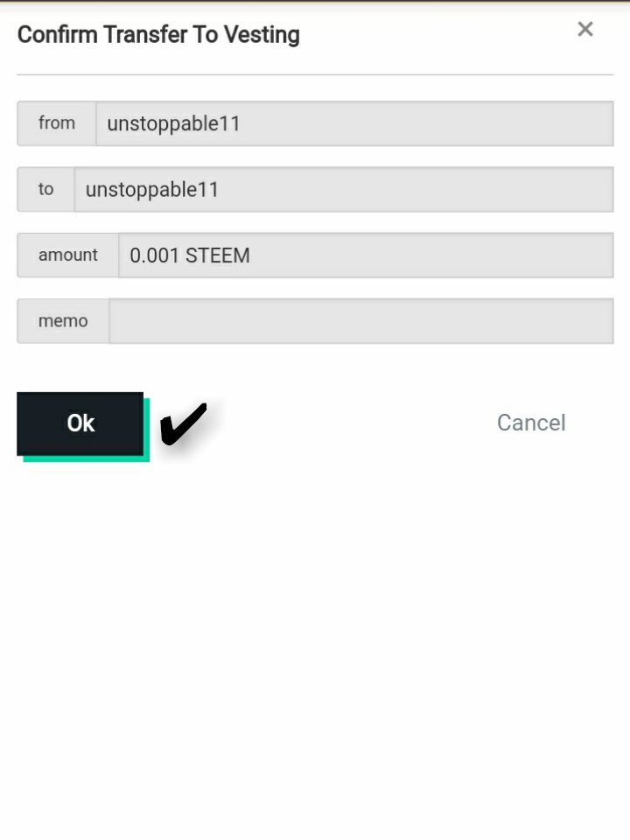Click the word "Vesting" in the title

click(265, 35)
